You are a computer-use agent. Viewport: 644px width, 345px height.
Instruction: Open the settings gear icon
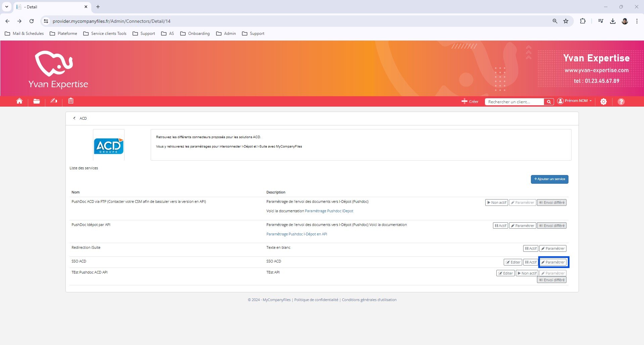pos(603,102)
